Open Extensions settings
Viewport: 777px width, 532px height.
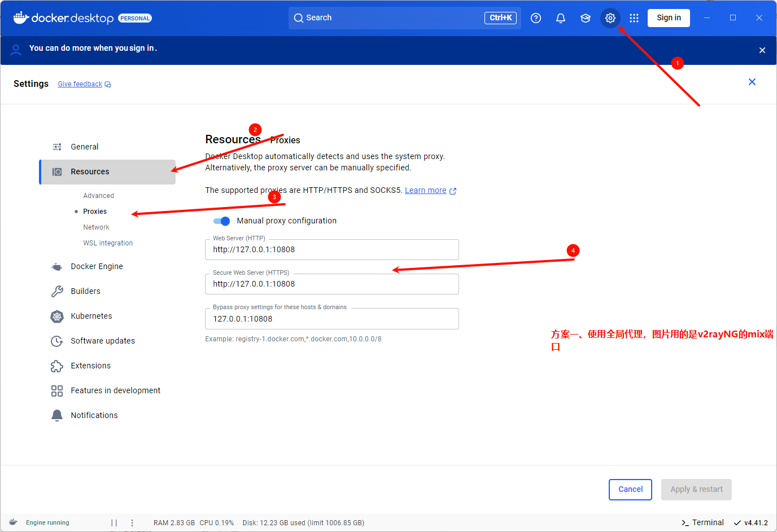[x=107, y=366]
